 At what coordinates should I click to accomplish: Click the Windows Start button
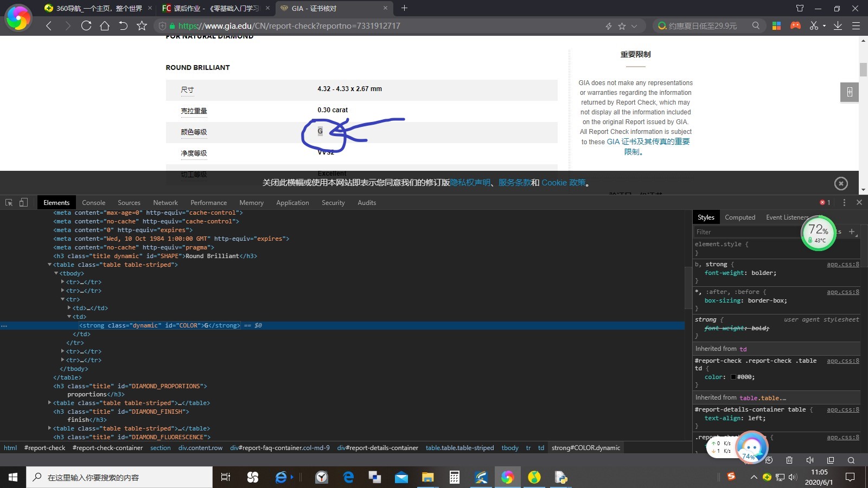click(x=13, y=477)
